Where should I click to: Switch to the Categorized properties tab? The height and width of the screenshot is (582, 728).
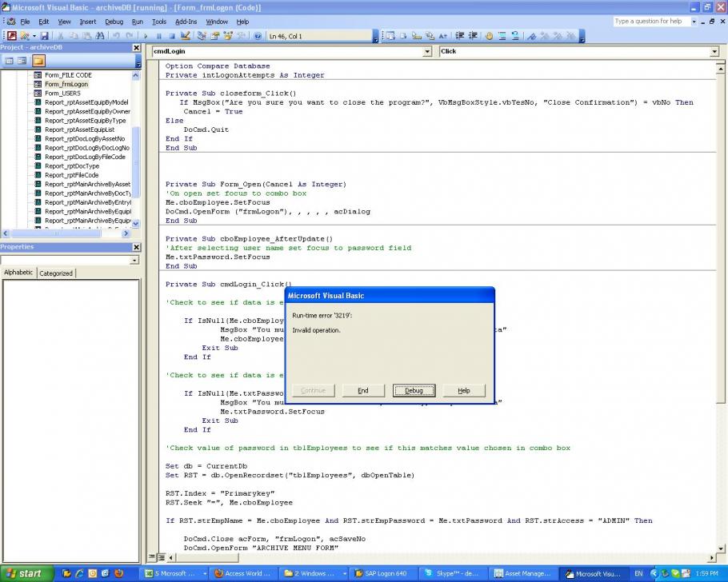pyautogui.click(x=56, y=273)
